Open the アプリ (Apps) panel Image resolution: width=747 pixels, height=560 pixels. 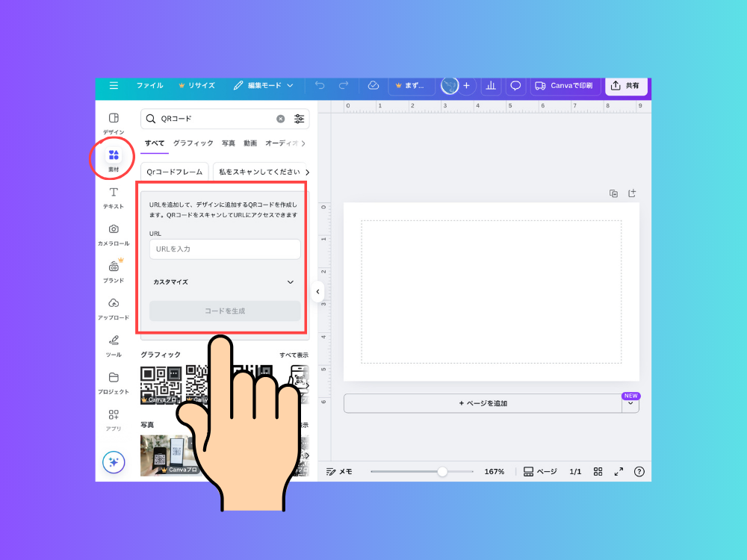(114, 418)
